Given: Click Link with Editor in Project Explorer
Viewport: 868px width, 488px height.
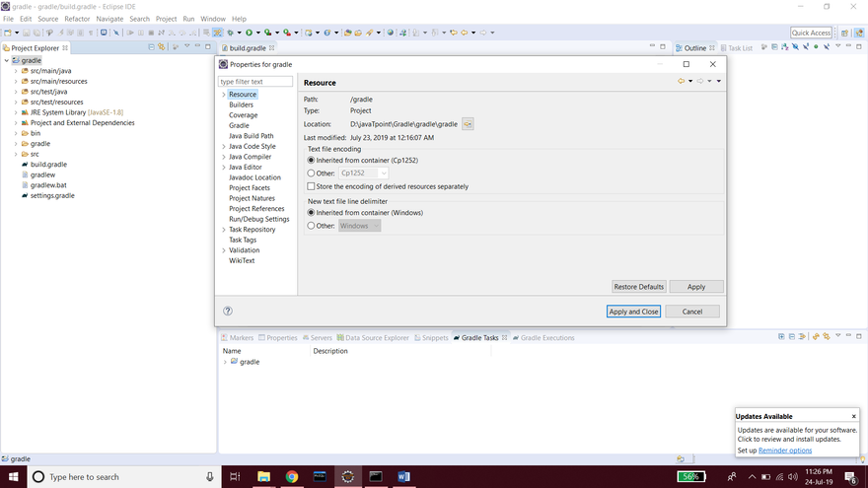Looking at the screenshot, I should click(164, 47).
